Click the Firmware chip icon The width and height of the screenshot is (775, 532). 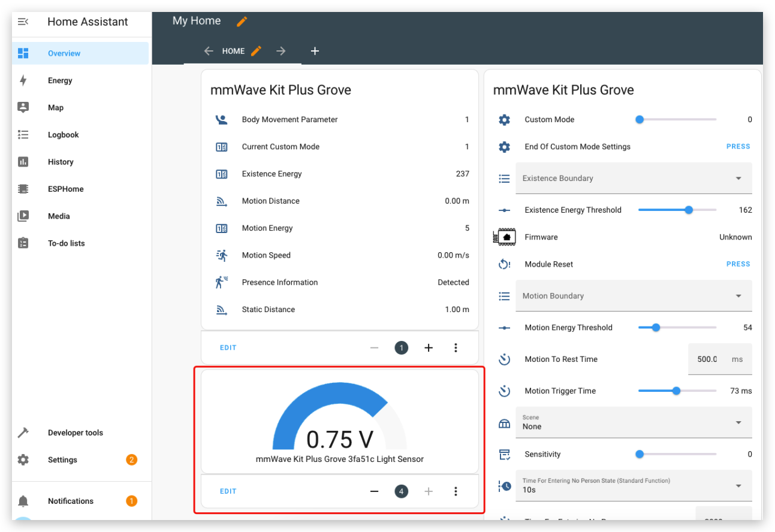(x=505, y=237)
